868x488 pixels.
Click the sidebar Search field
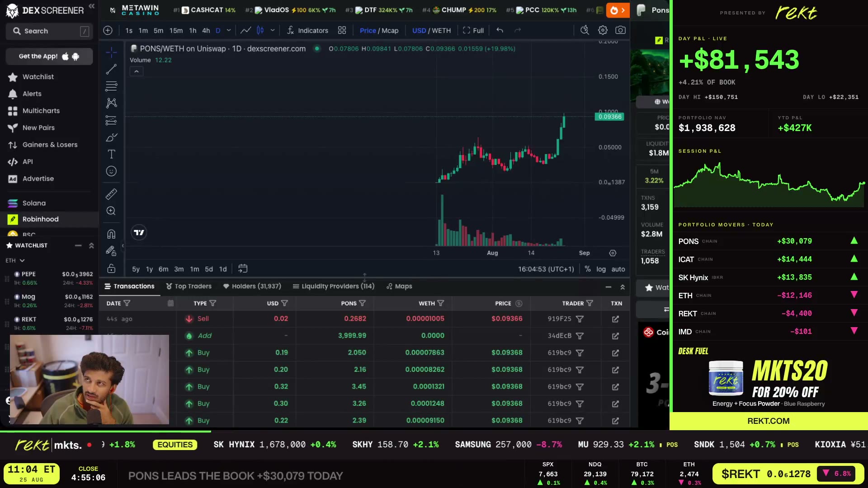[x=49, y=31]
